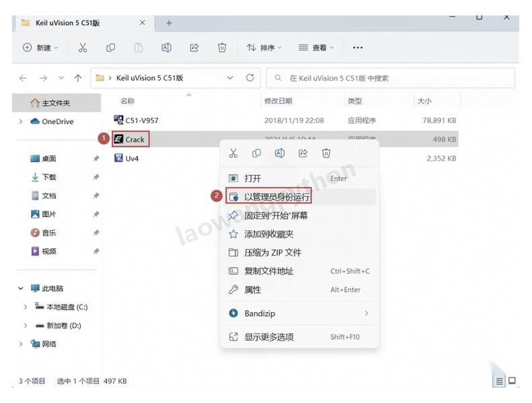This screenshot has width=532, height=403.
Task: Open the 查看 view dropdown
Action: 316,48
